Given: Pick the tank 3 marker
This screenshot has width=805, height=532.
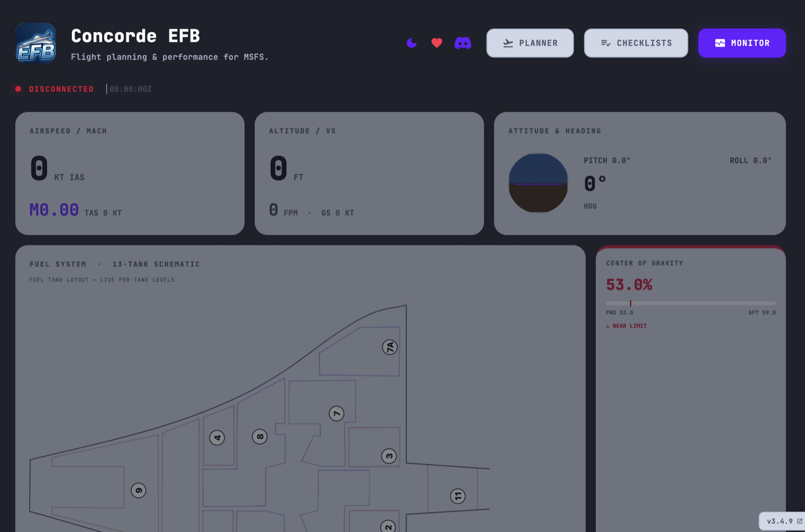Looking at the screenshot, I should [x=389, y=456].
